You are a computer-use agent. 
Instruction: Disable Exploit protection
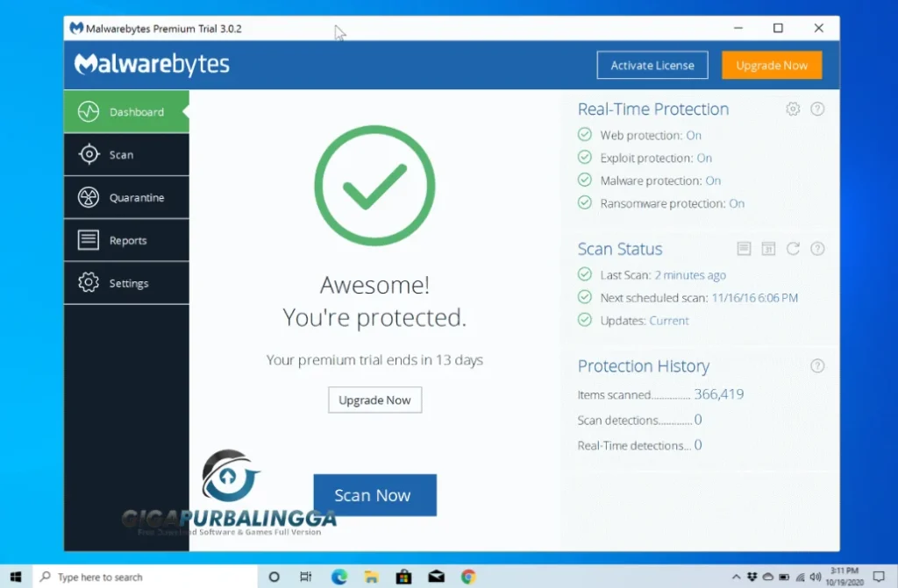tap(705, 158)
